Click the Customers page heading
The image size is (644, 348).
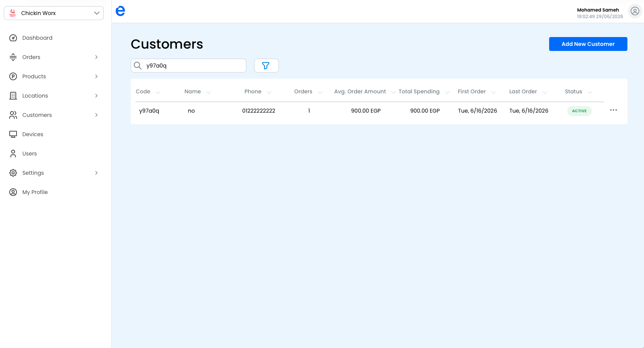[167, 44]
